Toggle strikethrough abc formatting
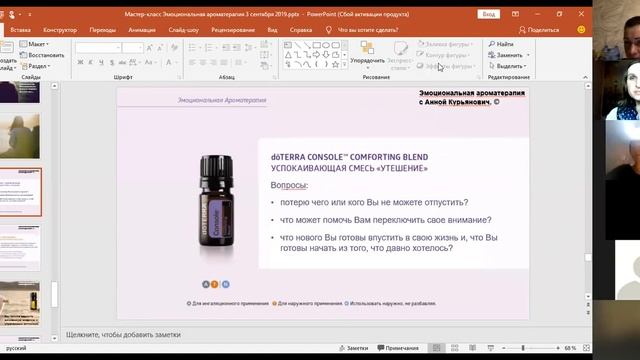This screenshot has width=640, height=360. coord(122,62)
